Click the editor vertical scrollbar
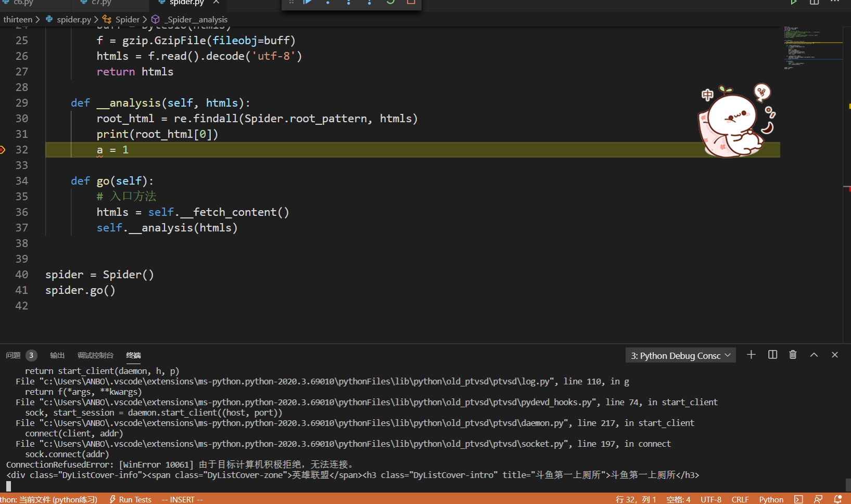Image resolution: width=851 pixels, height=504 pixels. [x=847, y=185]
